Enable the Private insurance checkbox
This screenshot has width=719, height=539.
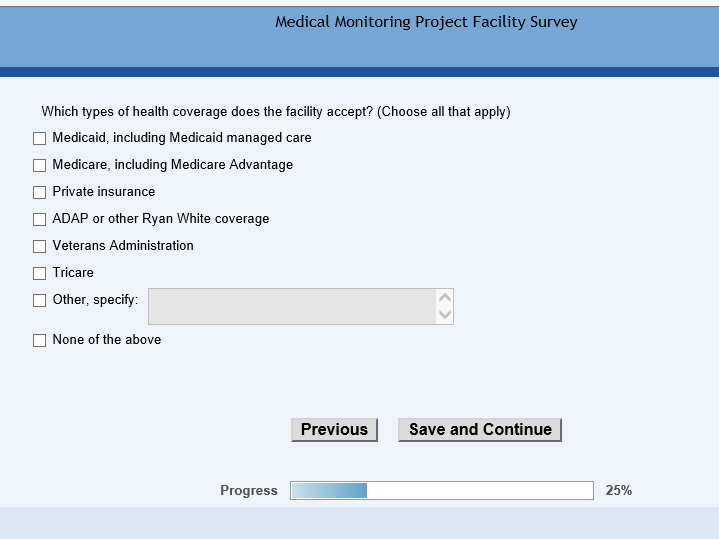pos(40,193)
